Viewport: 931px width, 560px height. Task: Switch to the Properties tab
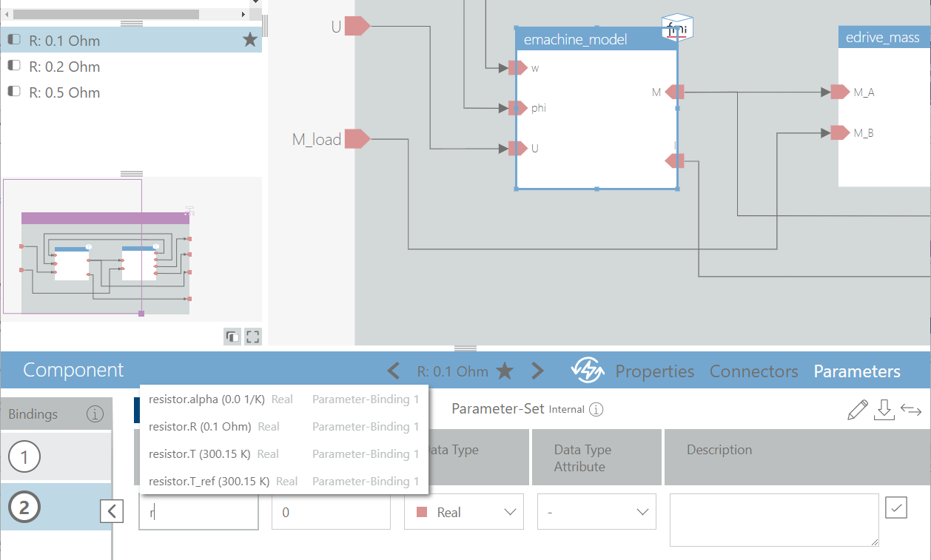tap(654, 371)
